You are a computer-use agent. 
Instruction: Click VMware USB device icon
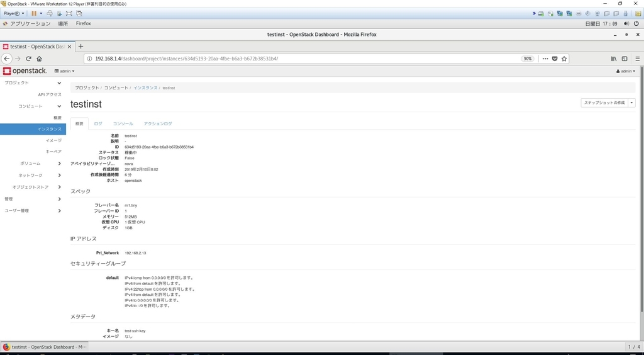pyautogui.click(x=625, y=14)
